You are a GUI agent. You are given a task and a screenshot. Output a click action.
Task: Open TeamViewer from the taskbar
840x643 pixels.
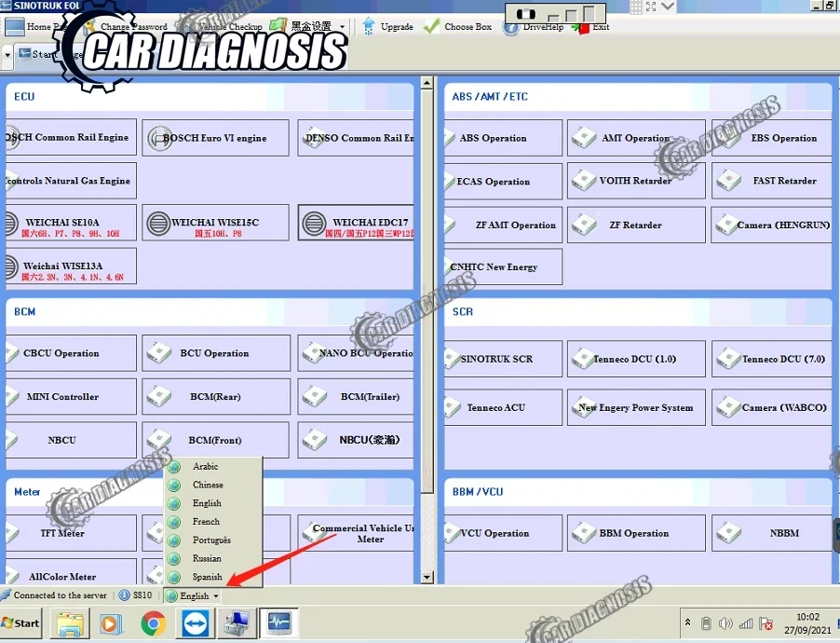pos(196,623)
